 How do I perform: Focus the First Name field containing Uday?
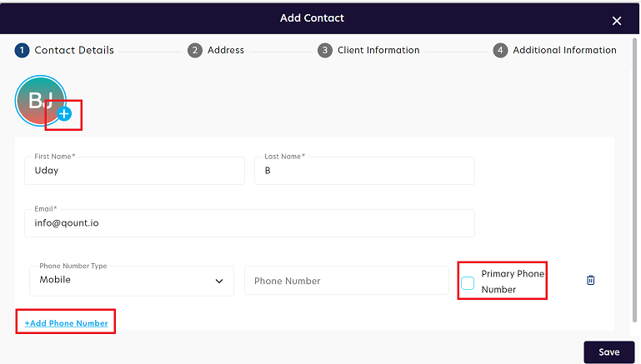[x=134, y=171]
